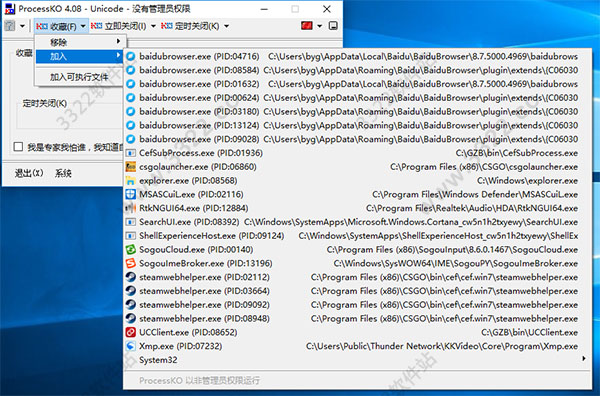Click the red flag language icon
Screen dimensions: 600x396
(x=307, y=26)
